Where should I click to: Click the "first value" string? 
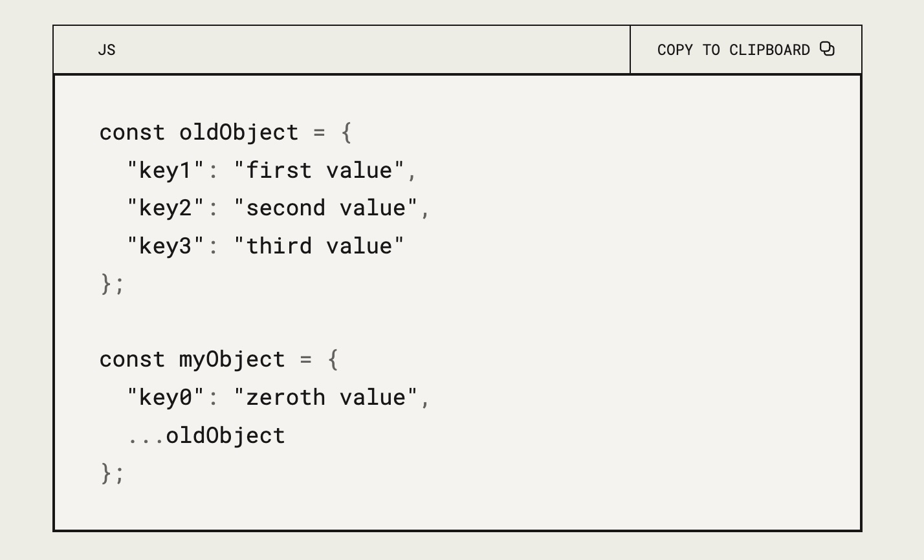pyautogui.click(x=319, y=170)
